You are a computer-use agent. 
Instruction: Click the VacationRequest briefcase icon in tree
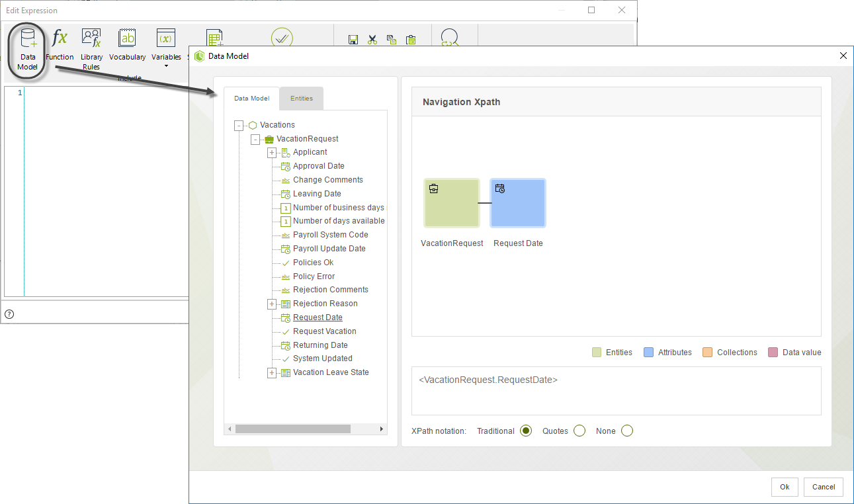coord(269,139)
